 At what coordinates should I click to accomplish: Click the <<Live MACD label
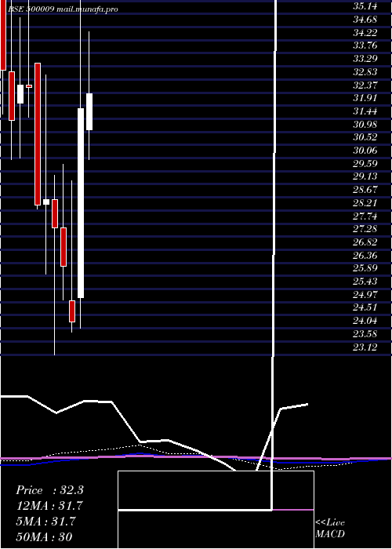(x=330, y=528)
